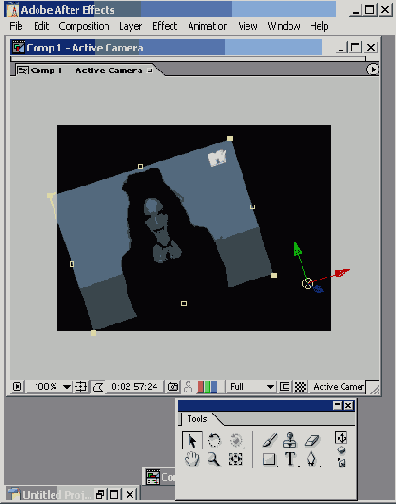The height and width of the screenshot is (504, 396).
Task: Open the Window menu
Action: click(x=284, y=26)
